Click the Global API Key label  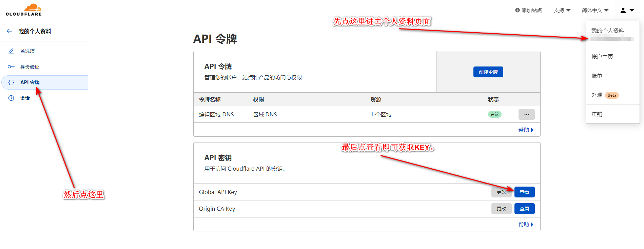(x=218, y=192)
